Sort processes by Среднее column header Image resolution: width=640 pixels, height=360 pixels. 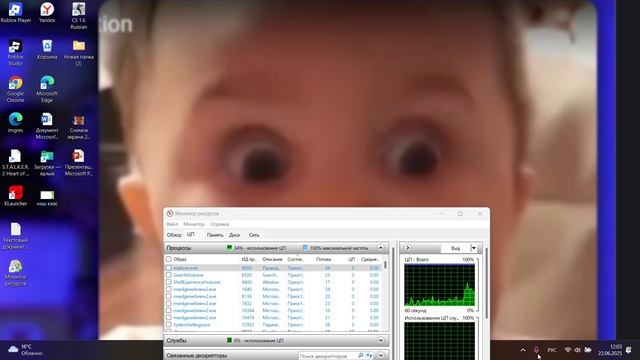click(370, 259)
